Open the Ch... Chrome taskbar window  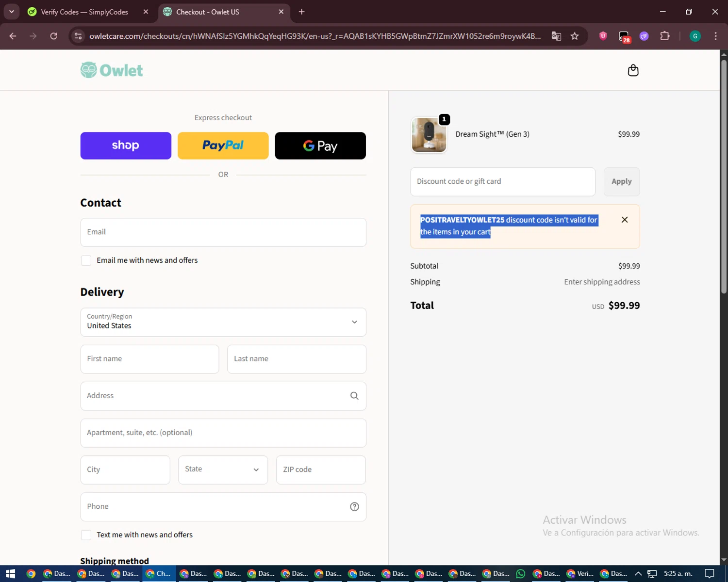tap(159, 574)
